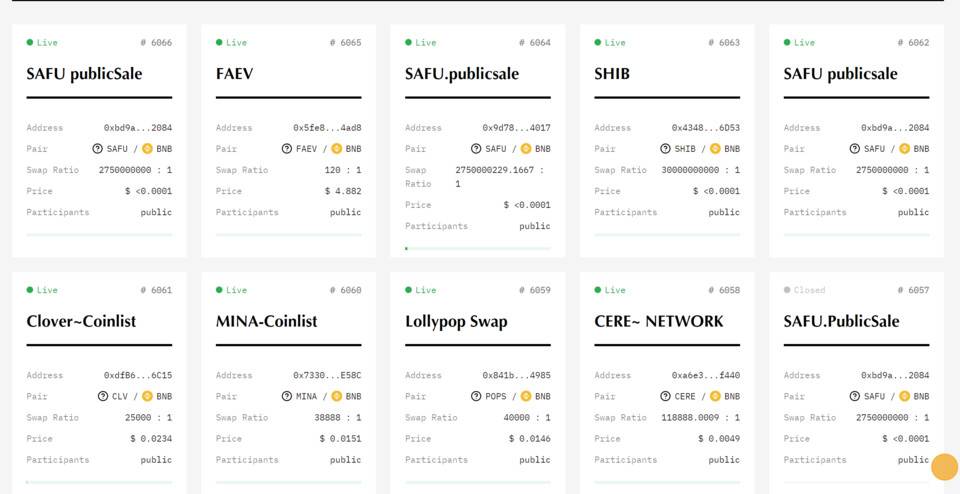The height and width of the screenshot is (494, 960).
Task: Click the BNB coin icon in FAEV card
Action: (336, 149)
